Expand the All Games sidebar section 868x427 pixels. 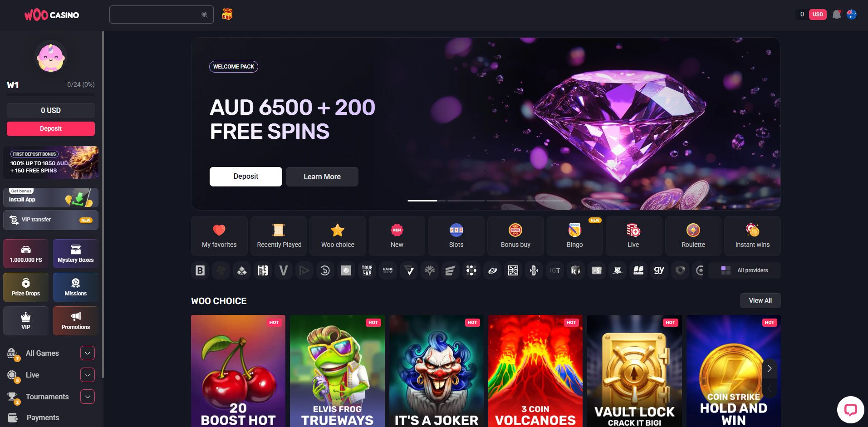(88, 353)
